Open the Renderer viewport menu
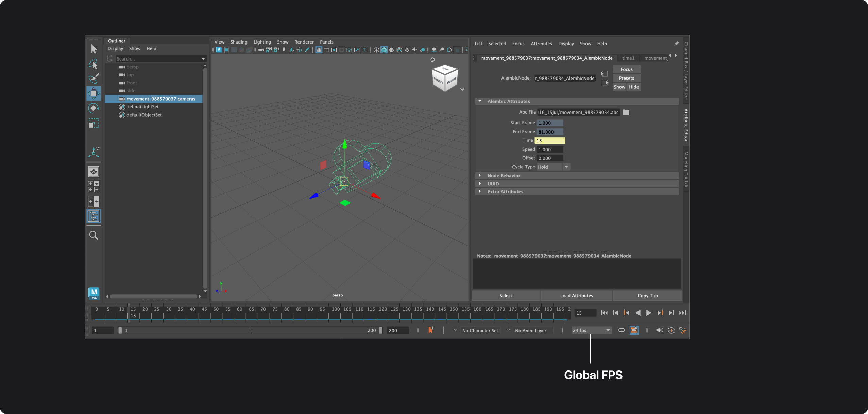 coord(304,42)
